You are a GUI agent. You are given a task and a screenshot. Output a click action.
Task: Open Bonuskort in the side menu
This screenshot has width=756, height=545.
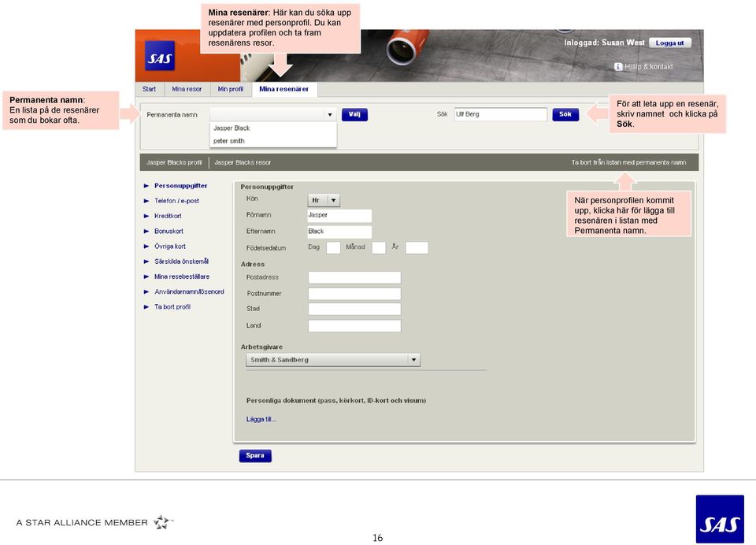click(x=169, y=231)
